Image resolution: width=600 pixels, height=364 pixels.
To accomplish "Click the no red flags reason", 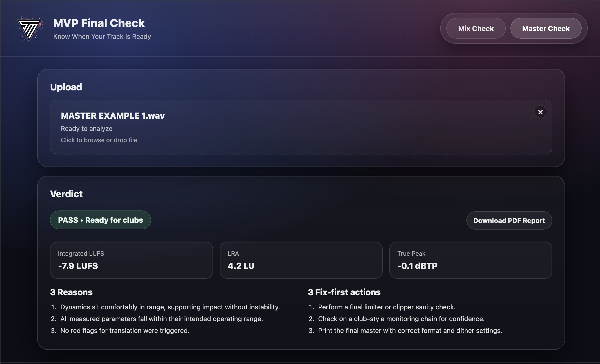I will click(x=125, y=330).
